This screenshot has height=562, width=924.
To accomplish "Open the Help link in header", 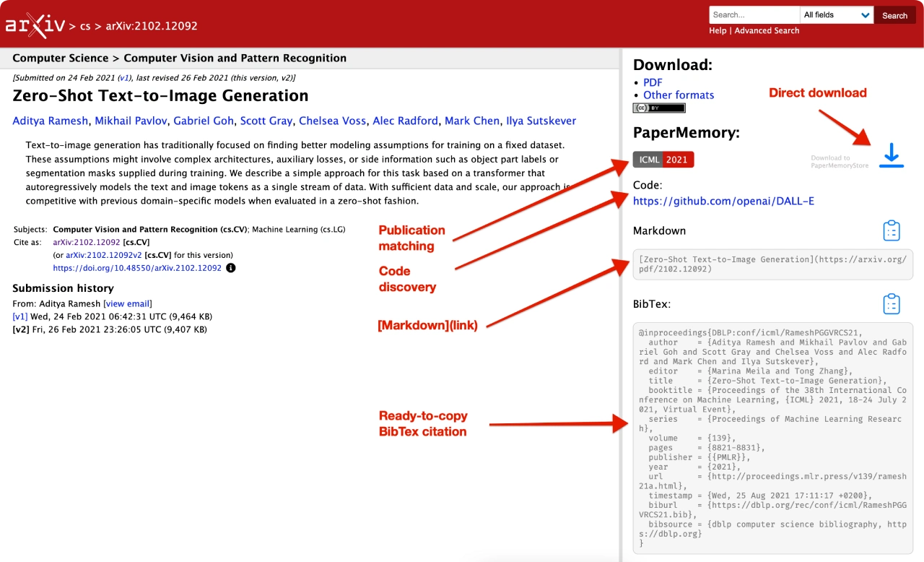I will pos(718,31).
